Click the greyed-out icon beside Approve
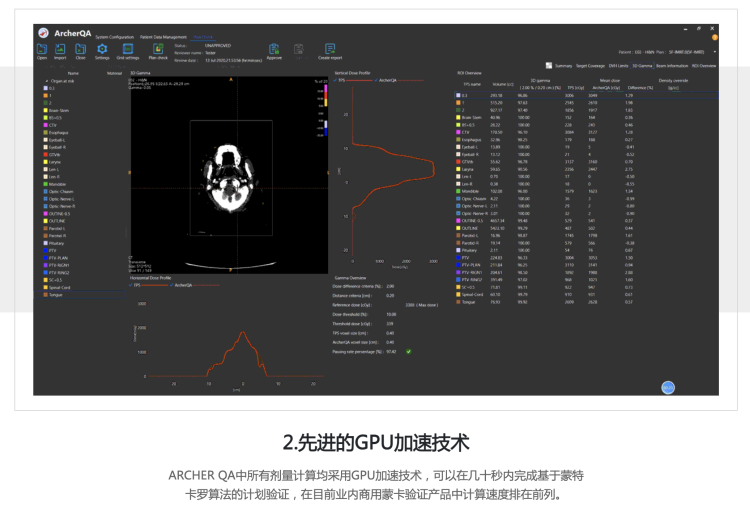Image resolution: width=750 pixels, height=520 pixels. (x=299, y=49)
